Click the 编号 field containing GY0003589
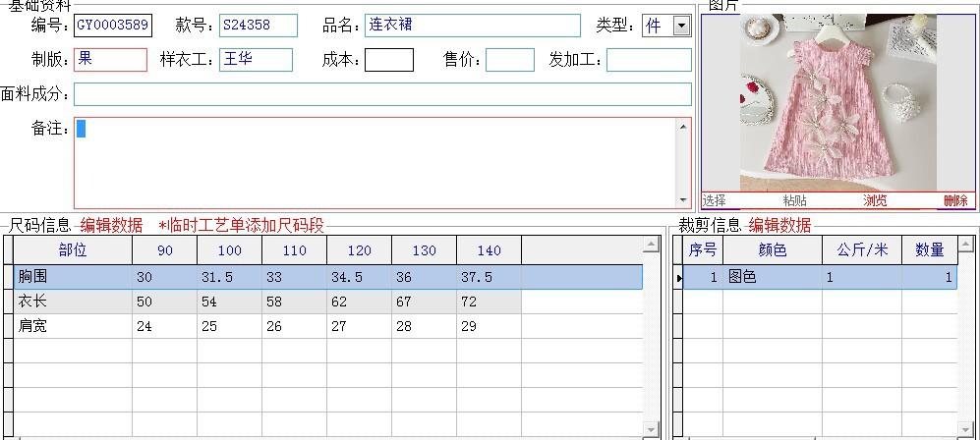The width and height of the screenshot is (980, 440). [113, 26]
